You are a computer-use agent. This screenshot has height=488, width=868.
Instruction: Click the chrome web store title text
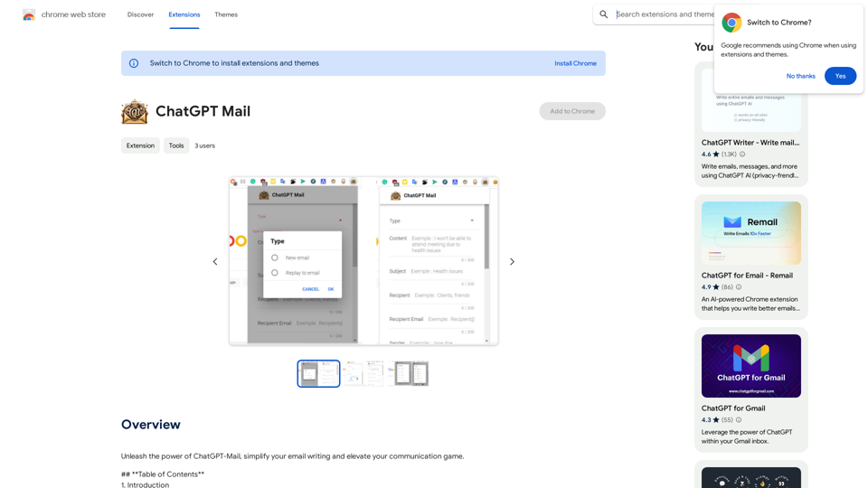[73, 14]
